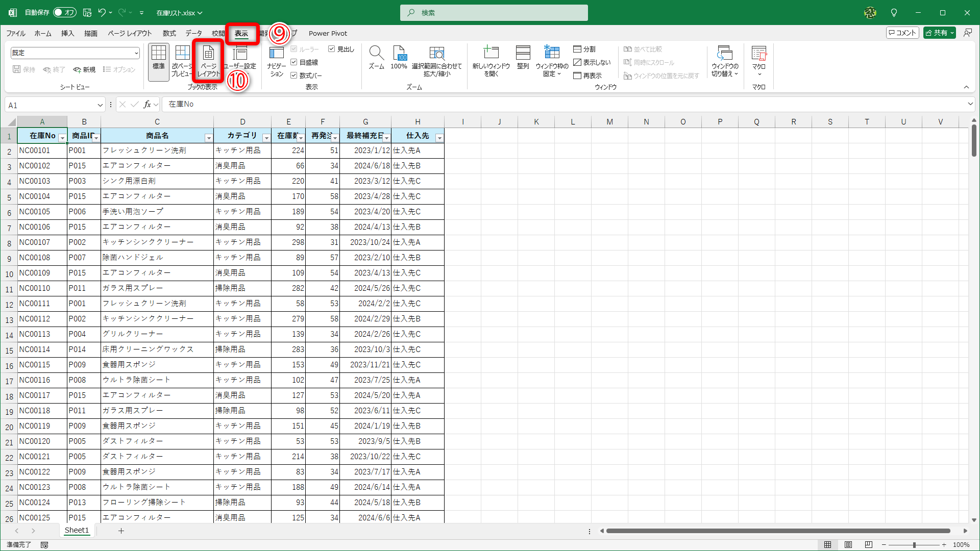980x551 pixels.
Task: Select Page Layout view icon
Action: [208, 53]
